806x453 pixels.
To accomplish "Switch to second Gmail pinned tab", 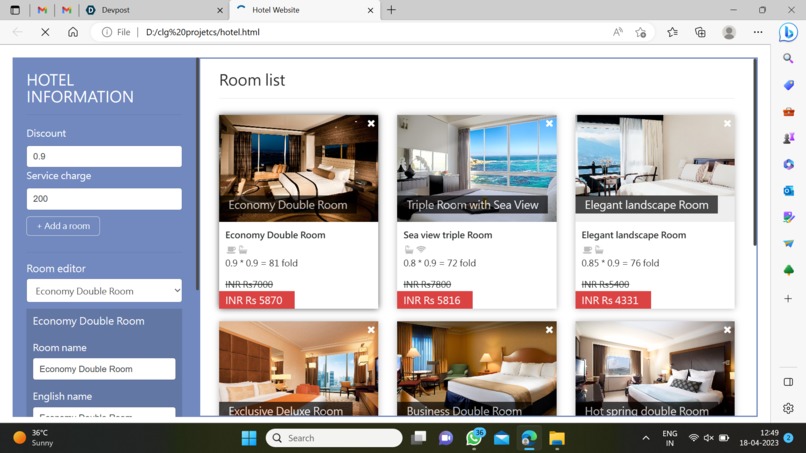I will (x=66, y=10).
